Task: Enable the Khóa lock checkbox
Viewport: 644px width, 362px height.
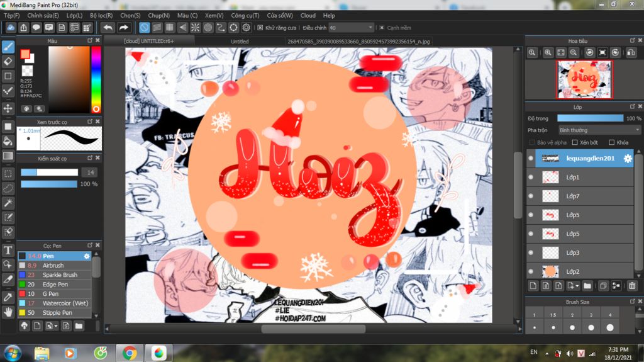Action: [x=611, y=142]
